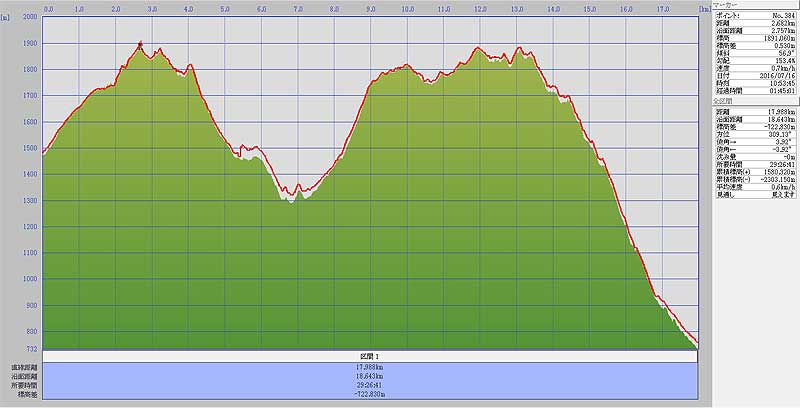Click the 2000 elevation axis label
The height and width of the screenshot is (408, 800).
pyautogui.click(x=30, y=16)
